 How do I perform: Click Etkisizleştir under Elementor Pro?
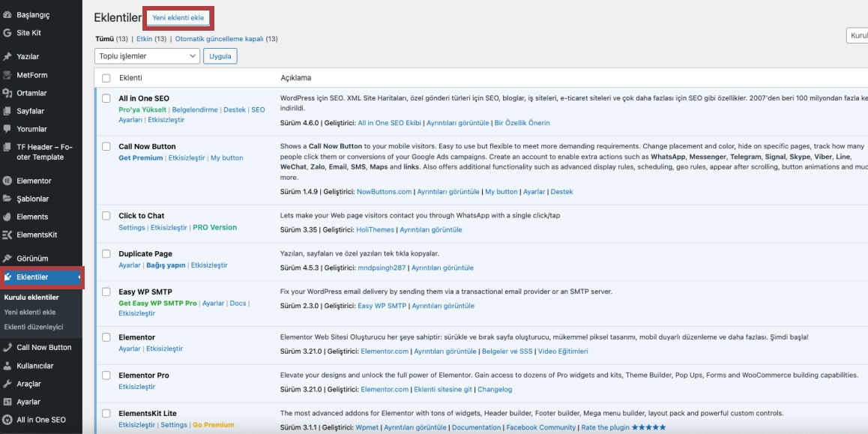click(x=136, y=387)
